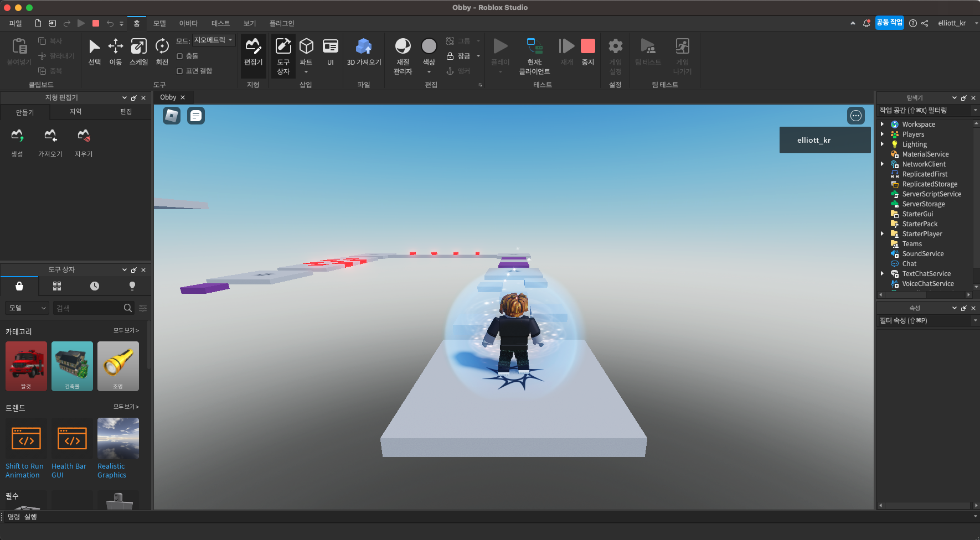Click 모두 보기 next to 트렌드

coord(126,407)
